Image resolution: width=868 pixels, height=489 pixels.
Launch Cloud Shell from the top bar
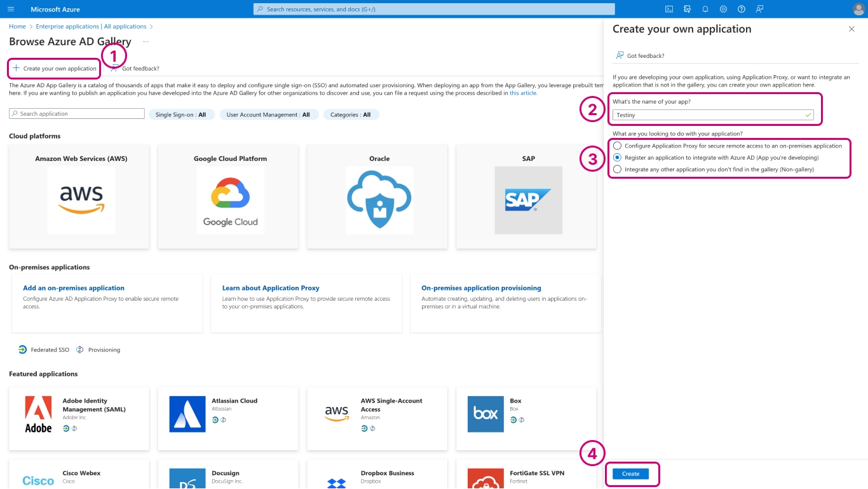tap(669, 10)
